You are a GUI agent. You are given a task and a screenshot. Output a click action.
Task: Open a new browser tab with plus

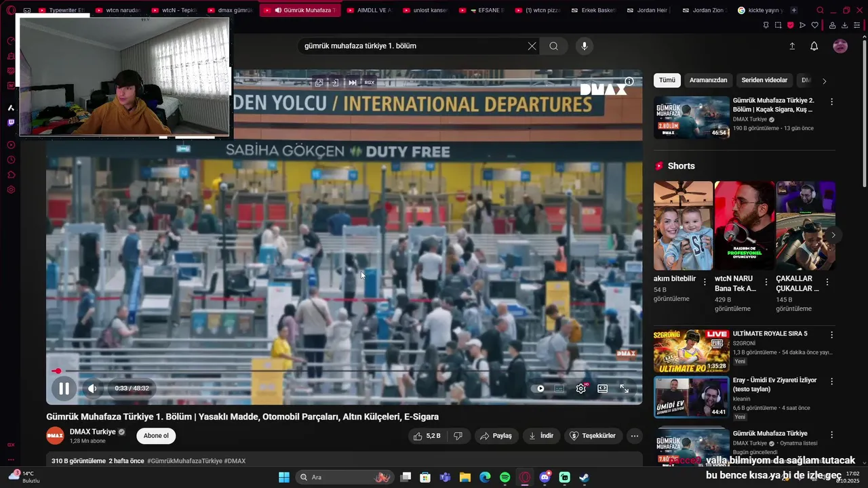tap(794, 10)
